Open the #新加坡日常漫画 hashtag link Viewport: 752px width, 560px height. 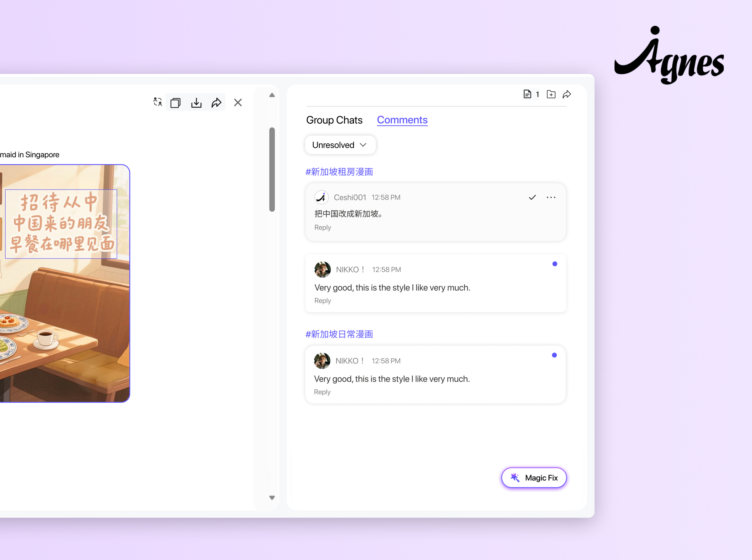pos(339,334)
